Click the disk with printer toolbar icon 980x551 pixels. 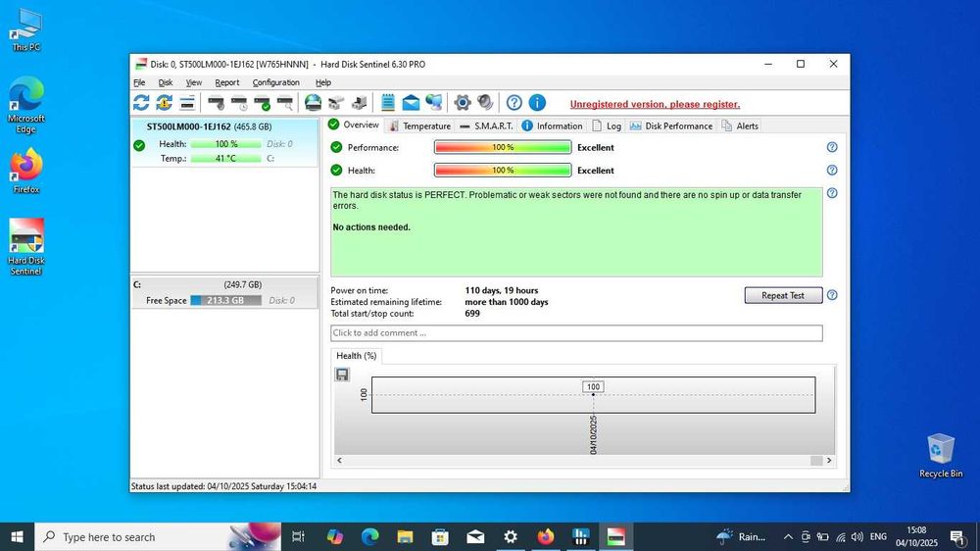[360, 103]
